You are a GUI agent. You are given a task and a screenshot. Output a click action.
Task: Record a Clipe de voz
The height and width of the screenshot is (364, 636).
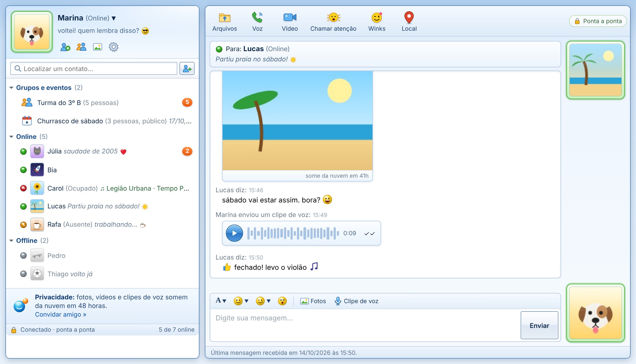356,301
